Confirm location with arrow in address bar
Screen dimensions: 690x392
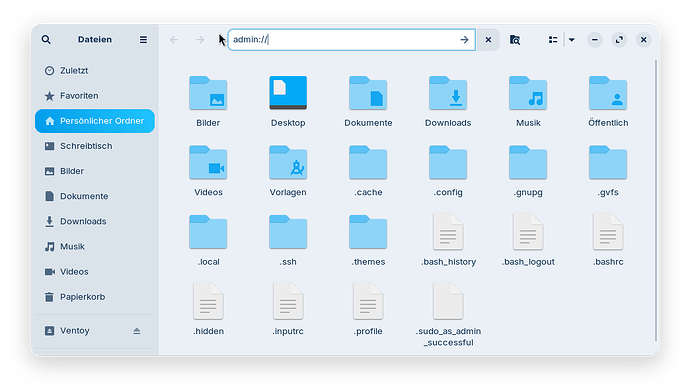pyautogui.click(x=464, y=40)
